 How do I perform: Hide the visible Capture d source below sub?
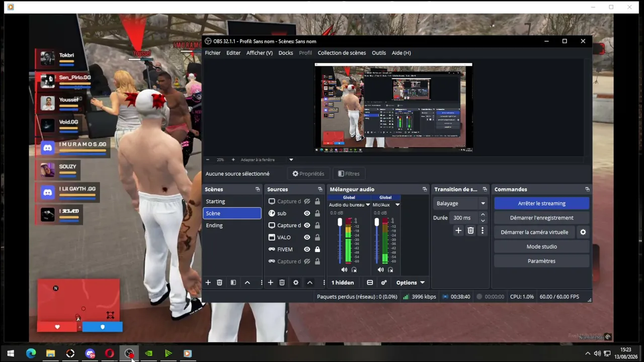pos(307,225)
